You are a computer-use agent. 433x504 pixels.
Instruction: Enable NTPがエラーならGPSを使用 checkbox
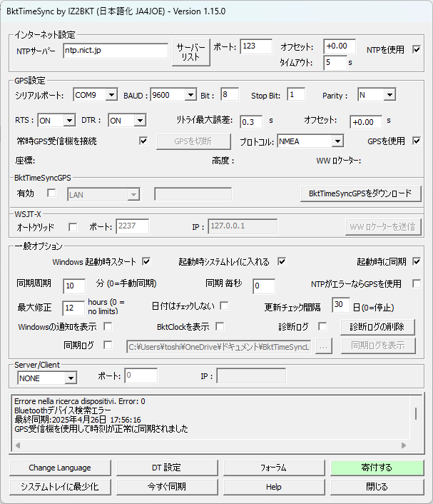tap(417, 283)
